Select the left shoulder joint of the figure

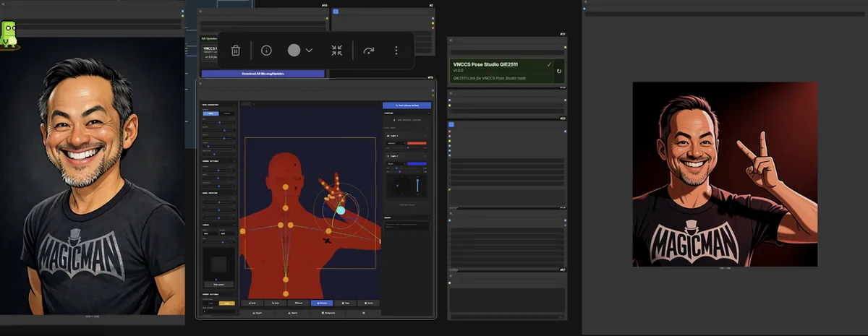tap(242, 231)
